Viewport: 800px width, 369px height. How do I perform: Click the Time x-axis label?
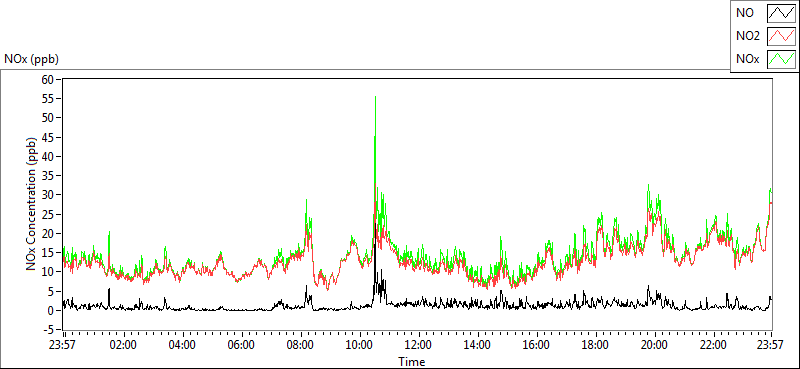click(x=412, y=362)
